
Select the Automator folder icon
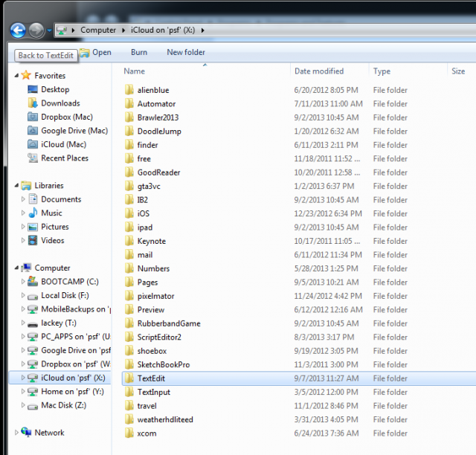pyautogui.click(x=129, y=103)
